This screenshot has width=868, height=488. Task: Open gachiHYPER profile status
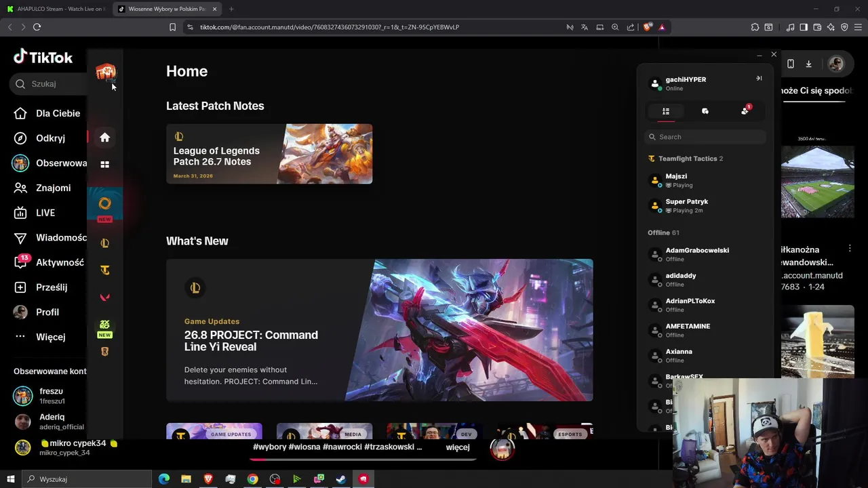(685, 83)
